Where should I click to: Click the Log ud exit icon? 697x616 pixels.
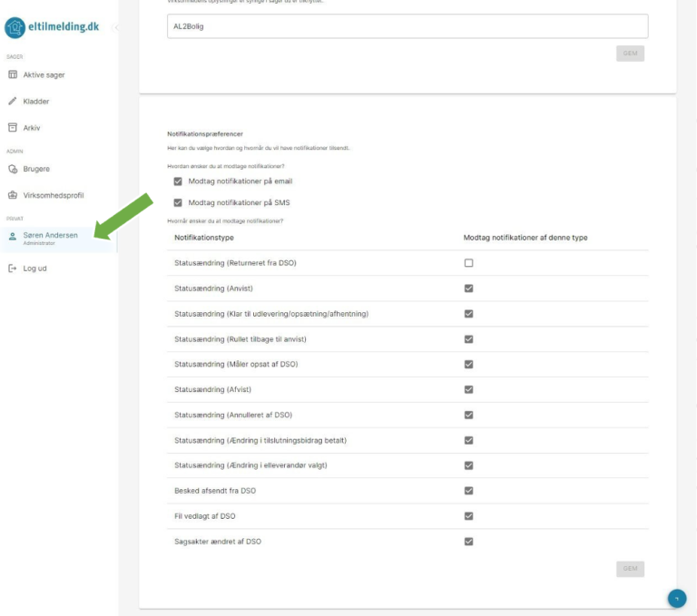pos(13,269)
